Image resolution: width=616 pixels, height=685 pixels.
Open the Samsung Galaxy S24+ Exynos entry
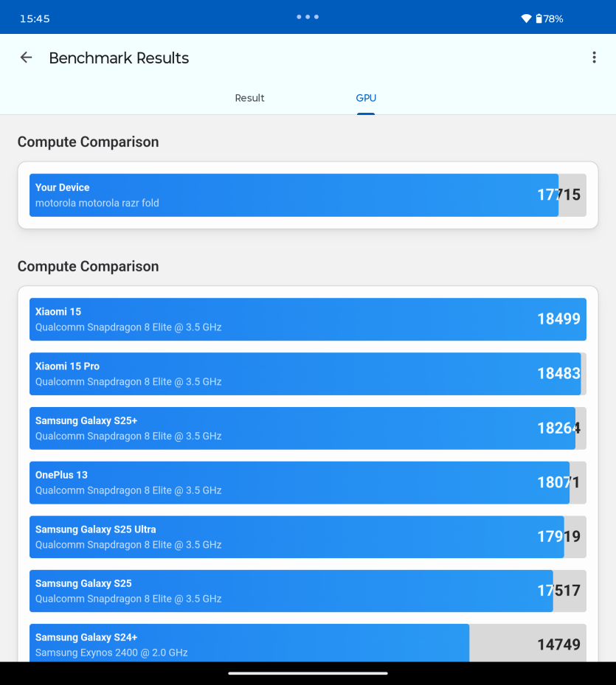[x=308, y=643]
